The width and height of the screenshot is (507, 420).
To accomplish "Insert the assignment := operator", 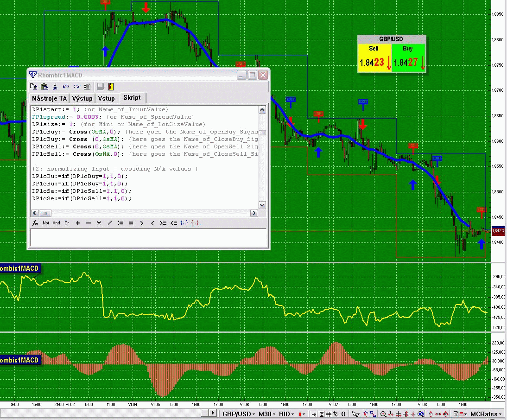I will click(120, 223).
